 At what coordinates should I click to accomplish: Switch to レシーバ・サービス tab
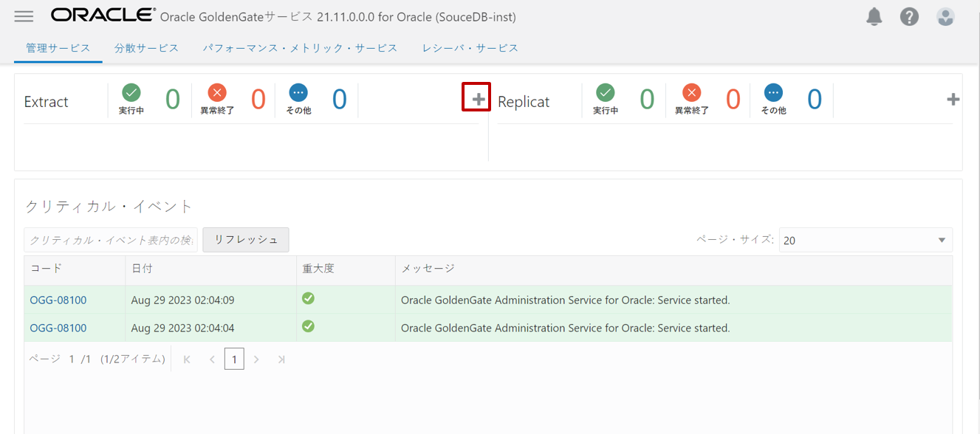click(x=470, y=48)
